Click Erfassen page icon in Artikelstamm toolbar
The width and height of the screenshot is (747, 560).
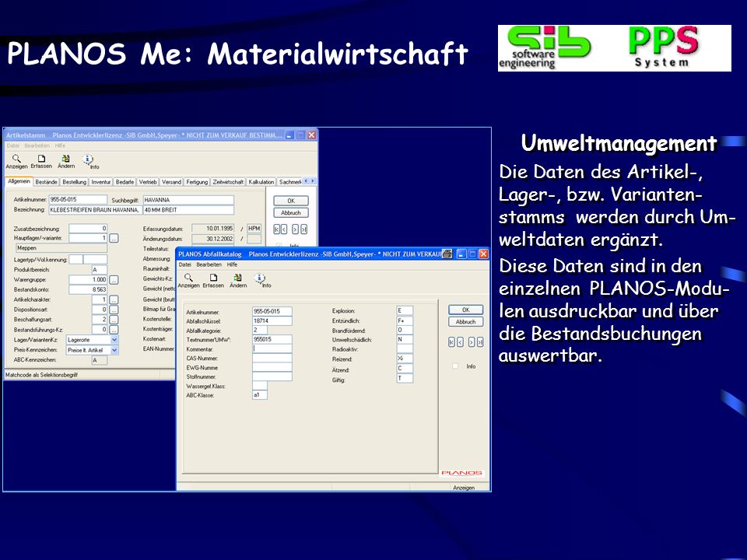[x=41, y=159]
